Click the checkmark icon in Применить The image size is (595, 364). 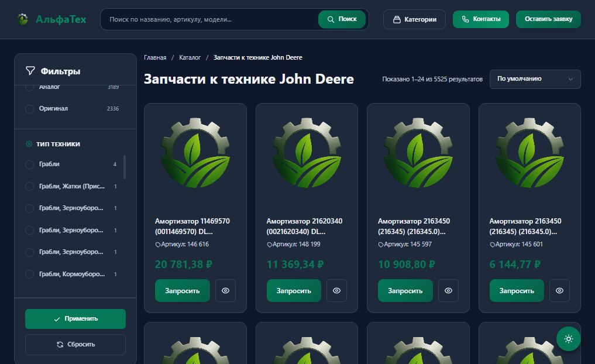57,319
